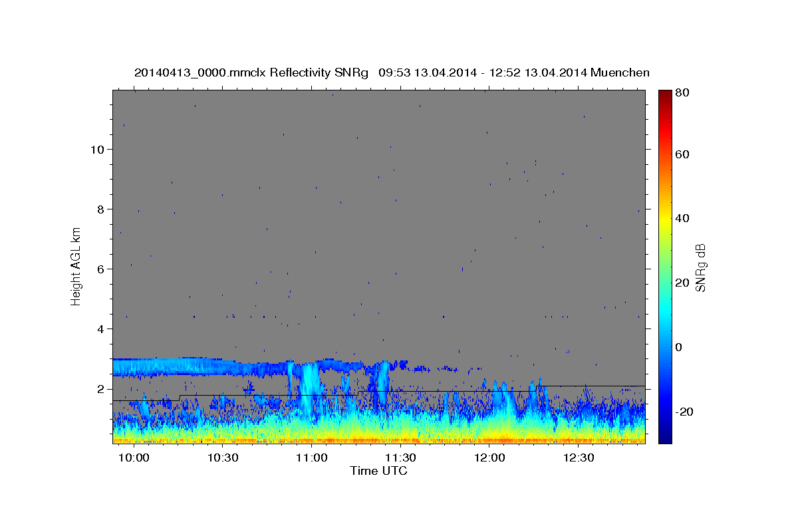
Task: Click the 11:00 time tick label
Action: point(312,458)
